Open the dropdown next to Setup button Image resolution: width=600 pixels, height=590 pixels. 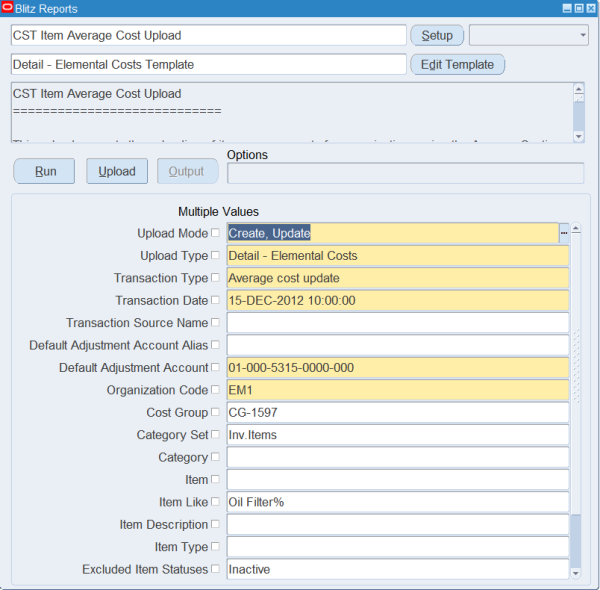click(x=529, y=36)
